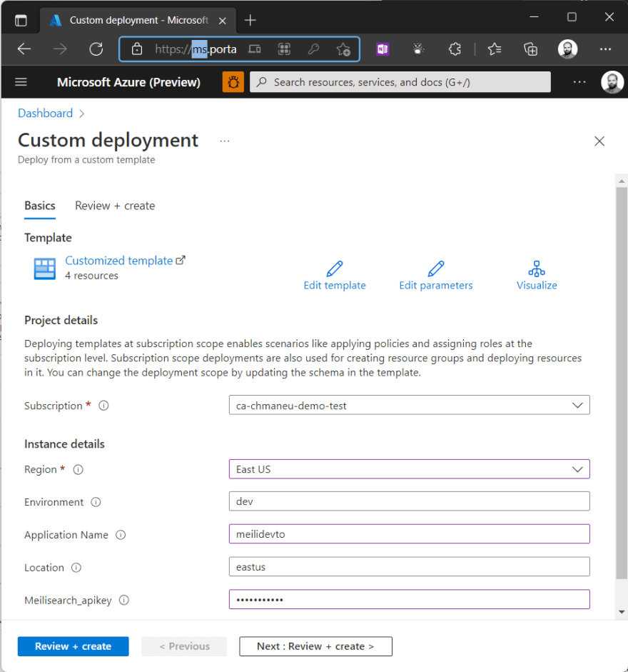
Task: Open the Azure portal hamburger menu
Action: pyautogui.click(x=21, y=81)
